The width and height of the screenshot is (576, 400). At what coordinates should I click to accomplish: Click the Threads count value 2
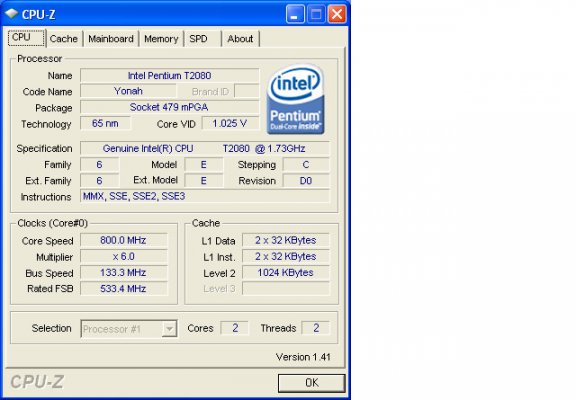(x=316, y=328)
